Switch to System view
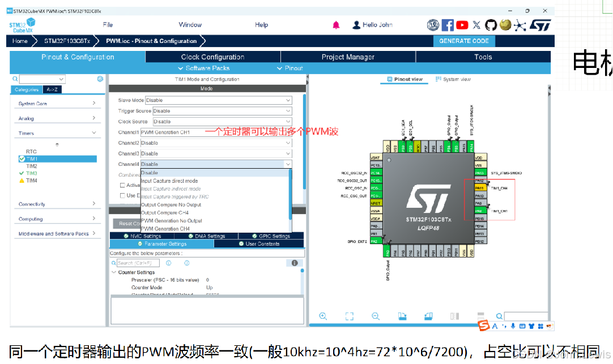 pos(453,79)
